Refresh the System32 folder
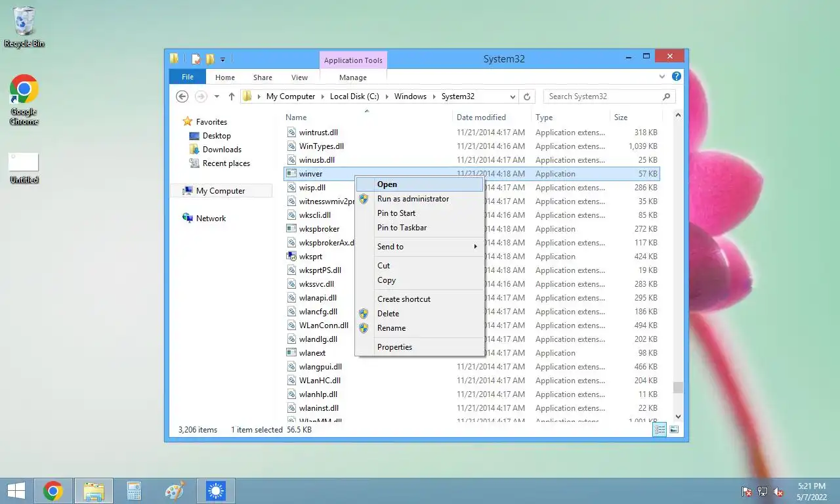 coord(526,96)
